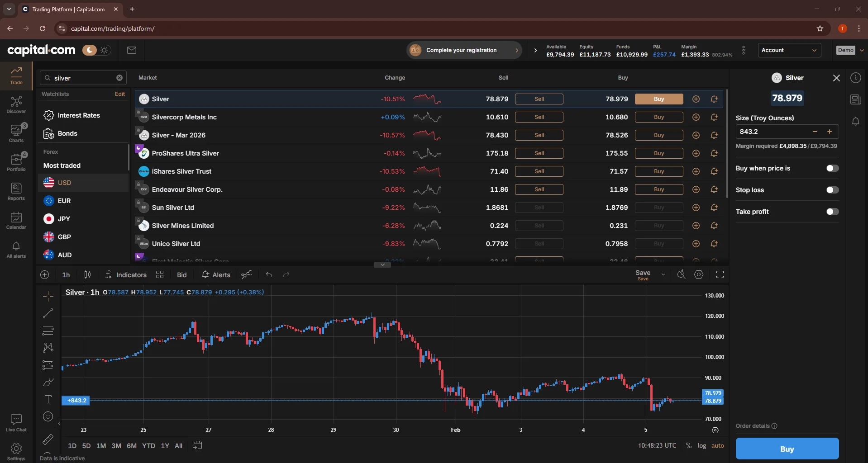Open the Calendar sidebar icon
The image size is (868, 463).
click(16, 220)
